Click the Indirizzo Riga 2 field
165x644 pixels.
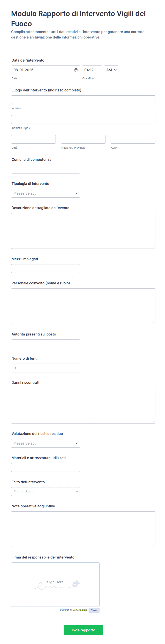point(83,119)
